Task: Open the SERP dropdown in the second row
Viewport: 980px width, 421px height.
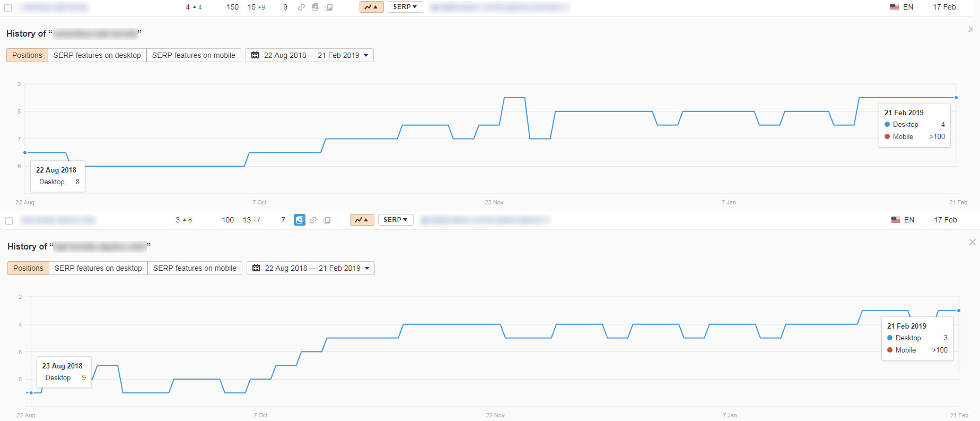Action: point(395,220)
